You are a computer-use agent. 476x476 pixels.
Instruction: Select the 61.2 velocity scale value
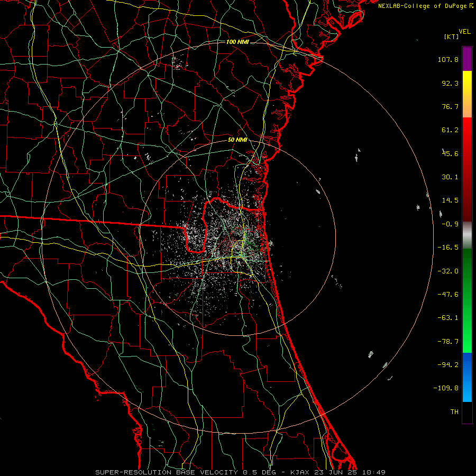(450, 130)
